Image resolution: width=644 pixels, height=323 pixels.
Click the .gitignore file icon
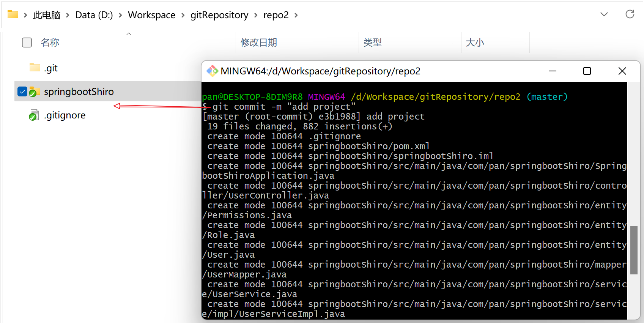pyautogui.click(x=34, y=115)
